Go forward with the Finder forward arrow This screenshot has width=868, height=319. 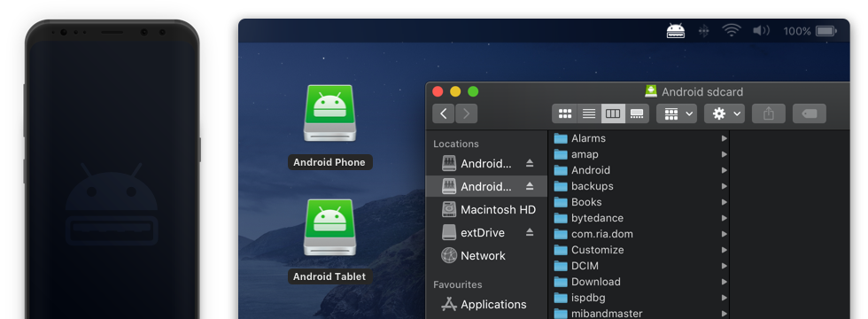466,113
